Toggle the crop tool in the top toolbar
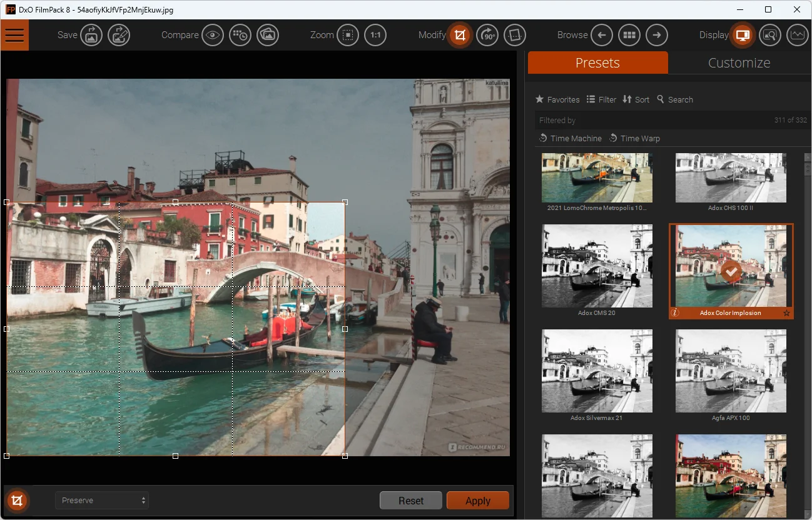Viewport: 812px width, 520px height. click(460, 35)
